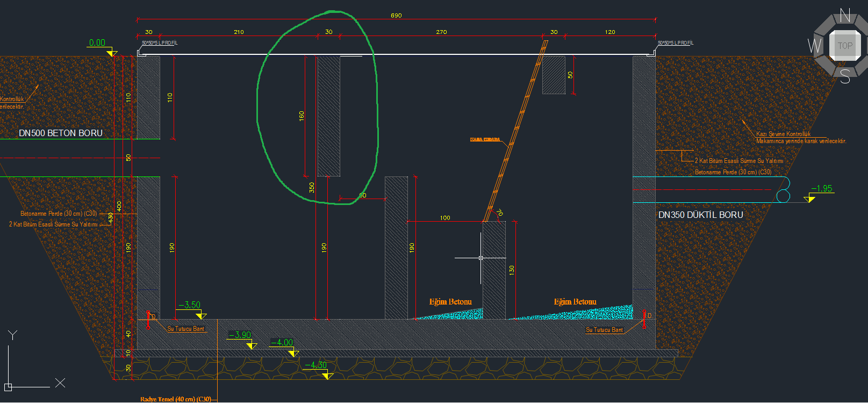Select the "690" overall dimension text
Screen dimensions: 868x403
(x=396, y=16)
